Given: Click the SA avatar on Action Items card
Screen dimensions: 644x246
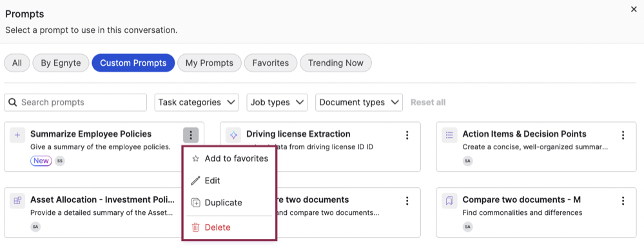Looking at the screenshot, I should click(x=467, y=161).
